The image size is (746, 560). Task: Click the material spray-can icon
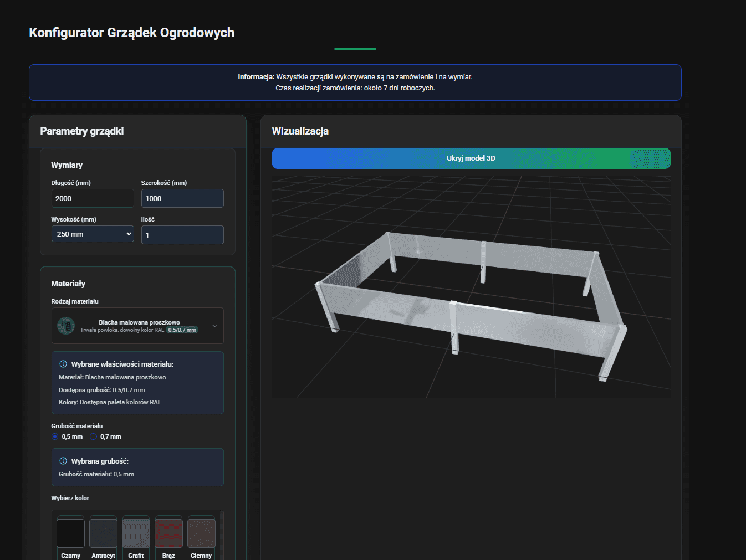[x=66, y=326]
